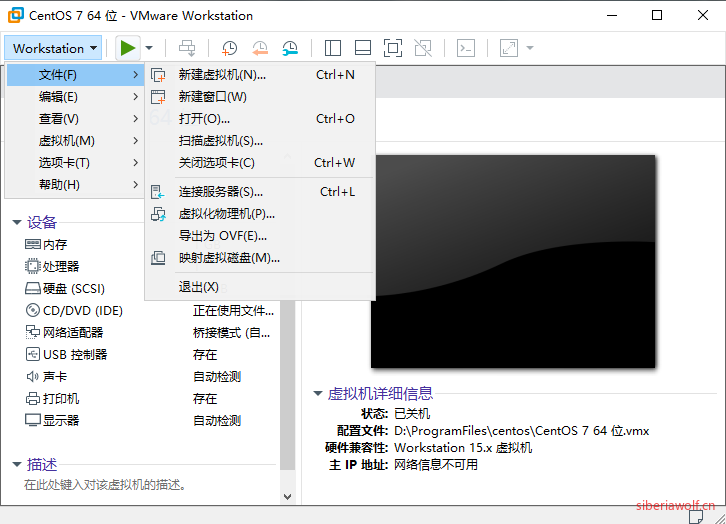
Task: Click the green power-on play button
Action: (128, 48)
